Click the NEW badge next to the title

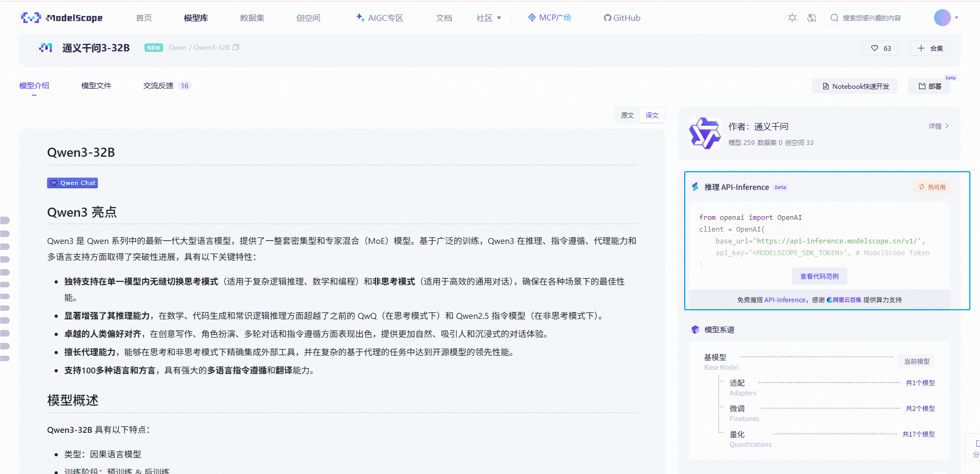[154, 48]
